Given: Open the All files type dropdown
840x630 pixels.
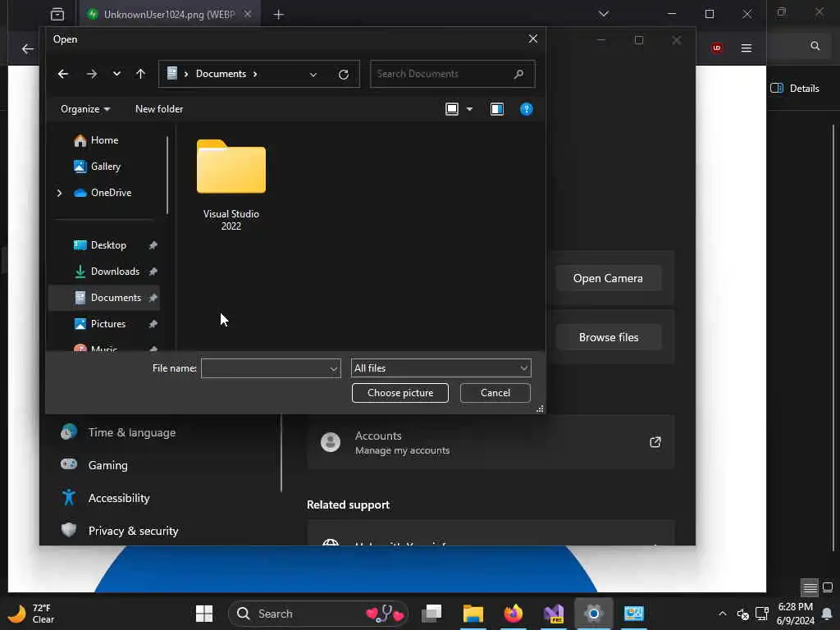Looking at the screenshot, I should pos(441,368).
